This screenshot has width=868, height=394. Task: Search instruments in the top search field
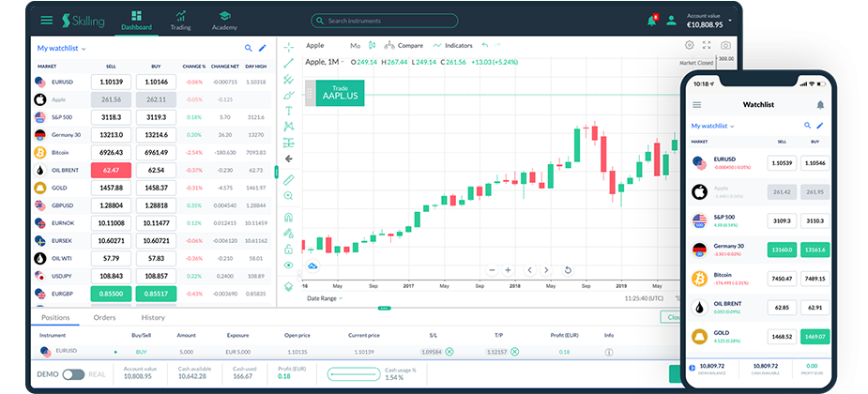pyautogui.click(x=384, y=21)
